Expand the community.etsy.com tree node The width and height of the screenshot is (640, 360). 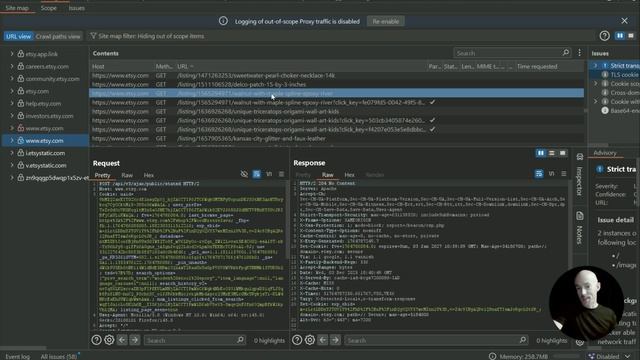click(12, 78)
